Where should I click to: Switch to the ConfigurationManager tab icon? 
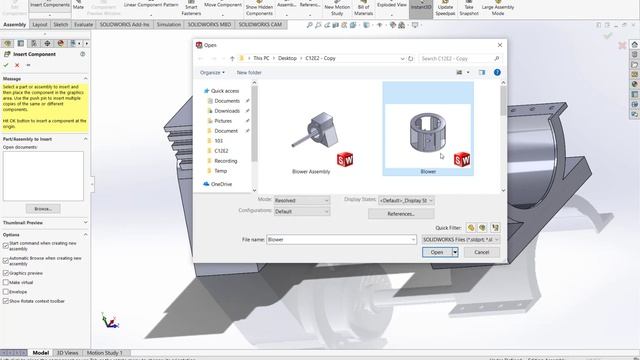click(x=34, y=43)
